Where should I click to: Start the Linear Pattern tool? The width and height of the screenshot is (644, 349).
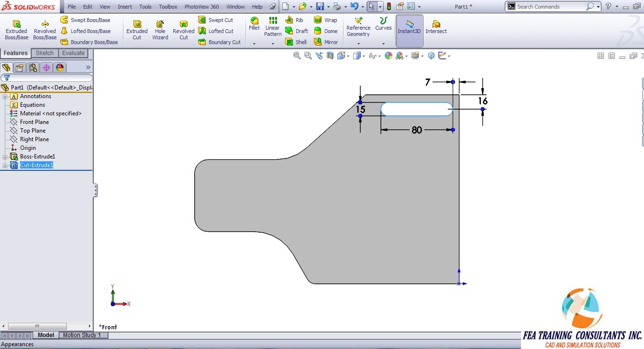pyautogui.click(x=273, y=27)
